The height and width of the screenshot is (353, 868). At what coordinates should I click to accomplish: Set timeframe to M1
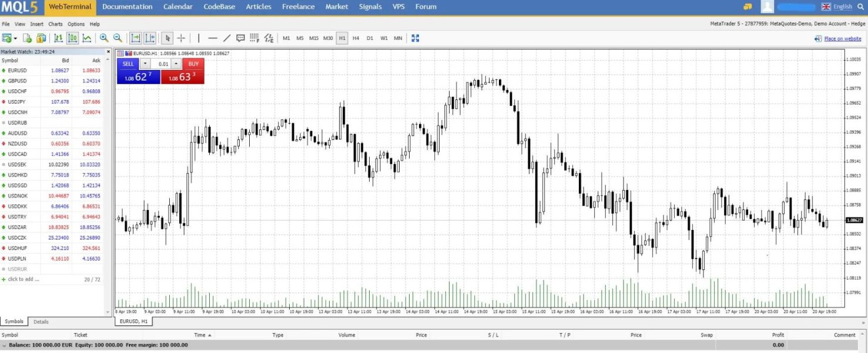click(286, 38)
